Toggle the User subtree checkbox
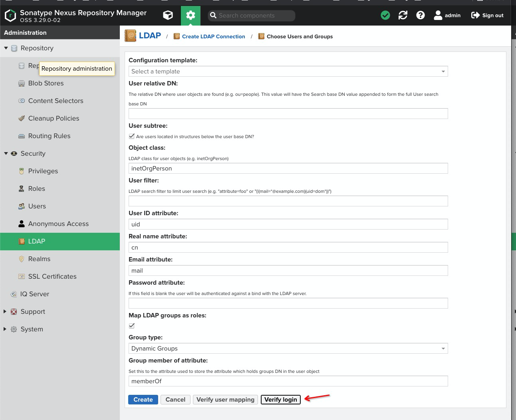The image size is (516, 420). [132, 136]
